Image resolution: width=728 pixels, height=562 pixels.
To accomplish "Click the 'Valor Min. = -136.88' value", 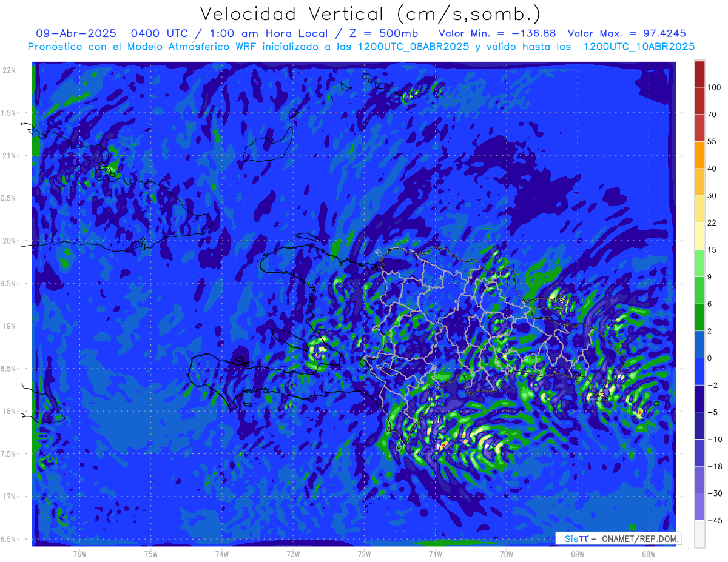I will coord(497,33).
